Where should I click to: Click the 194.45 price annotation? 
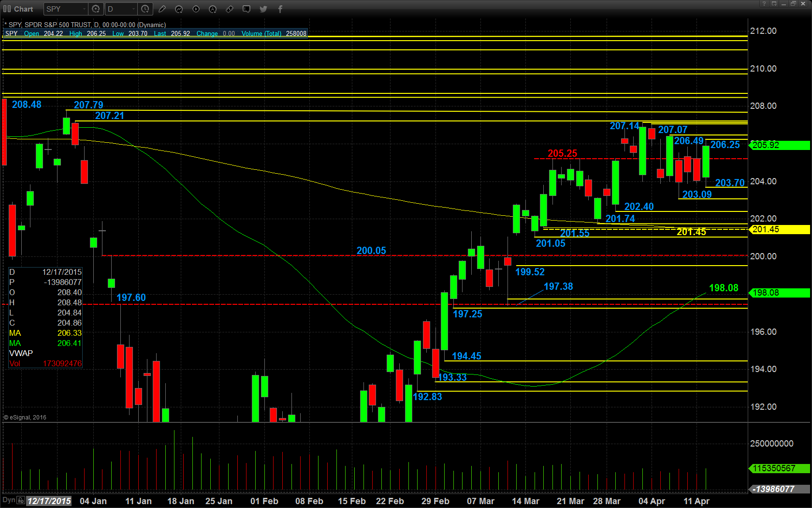466,356
